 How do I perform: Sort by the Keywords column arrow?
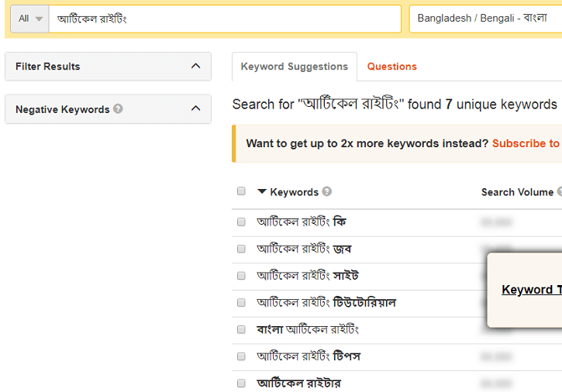point(262,191)
